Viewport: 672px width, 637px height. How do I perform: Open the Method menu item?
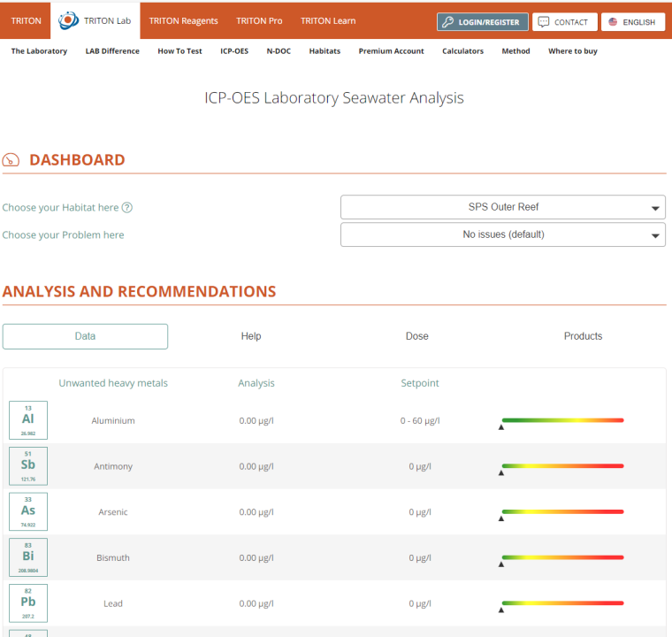[x=516, y=51]
